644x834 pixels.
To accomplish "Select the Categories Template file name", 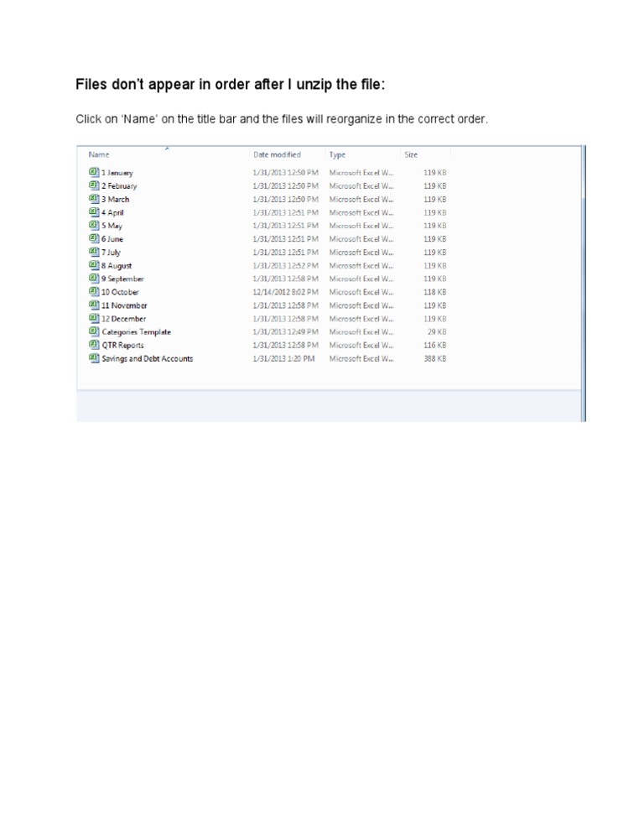I will click(x=137, y=332).
